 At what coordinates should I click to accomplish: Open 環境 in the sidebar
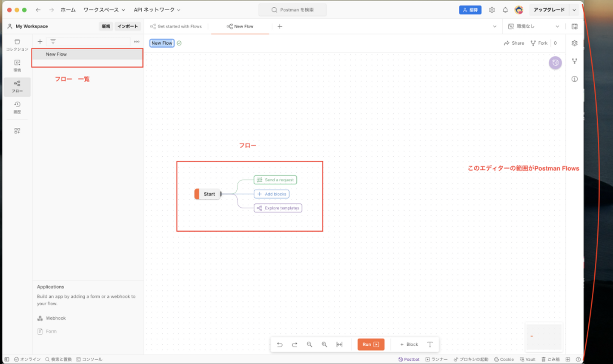point(17,66)
